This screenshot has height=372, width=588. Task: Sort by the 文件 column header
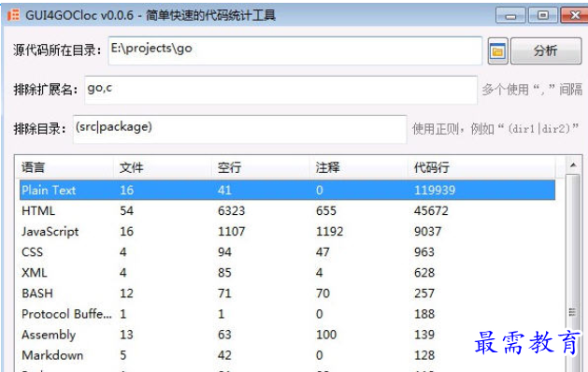pyautogui.click(x=163, y=167)
